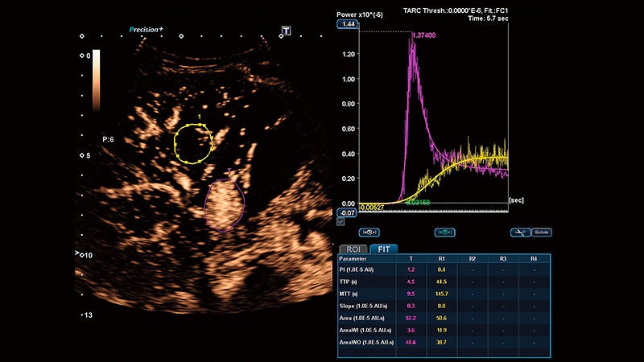
Task: Switch to the ROI tab
Action: coord(353,249)
